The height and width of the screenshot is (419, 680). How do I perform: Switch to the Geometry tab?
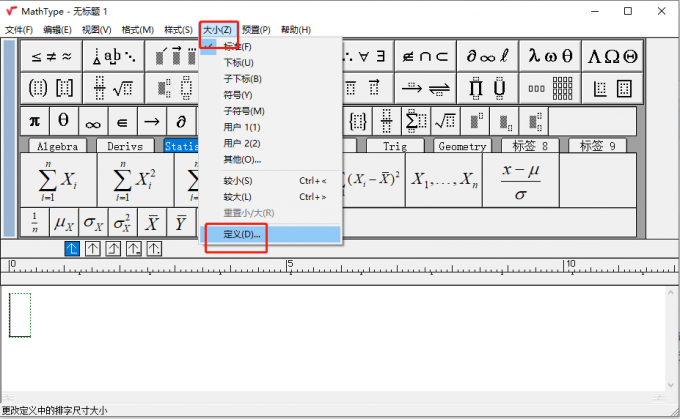(x=462, y=146)
